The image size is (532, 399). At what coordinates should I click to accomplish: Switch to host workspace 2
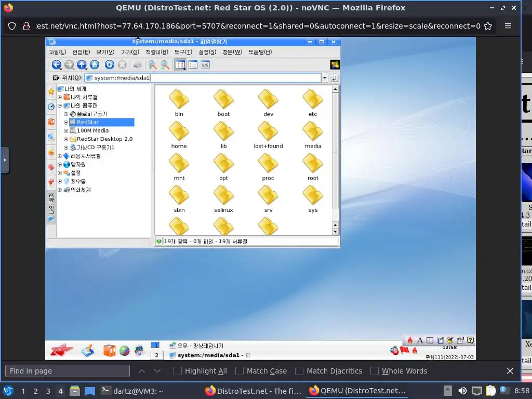[x=36, y=391]
